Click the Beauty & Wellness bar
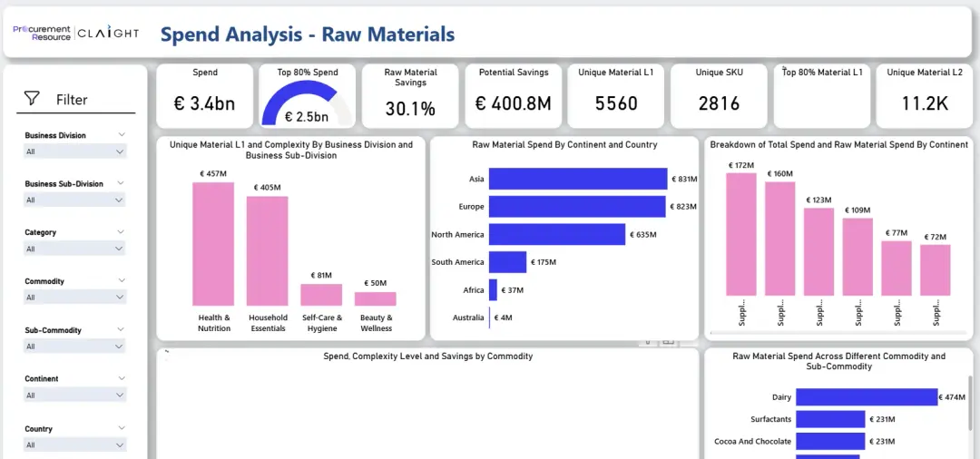This screenshot has height=459, width=980. [x=376, y=298]
